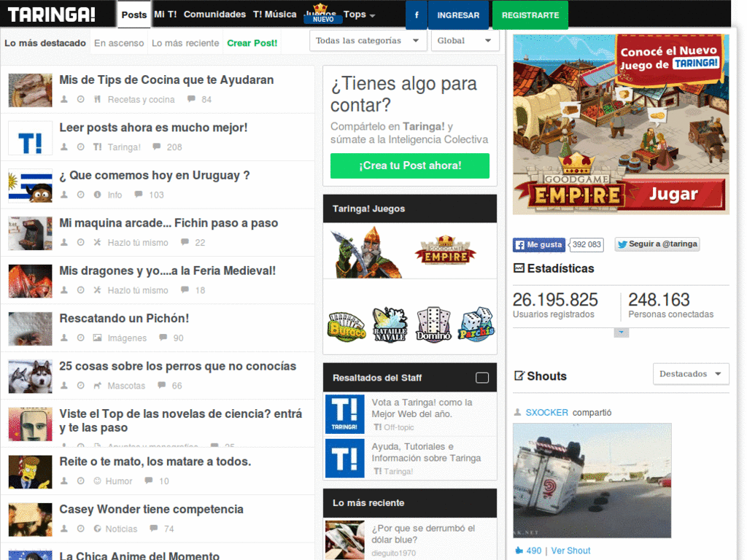Screen dimensions: 747x560
Task: Click the Info category icon
Action: [x=97, y=194]
